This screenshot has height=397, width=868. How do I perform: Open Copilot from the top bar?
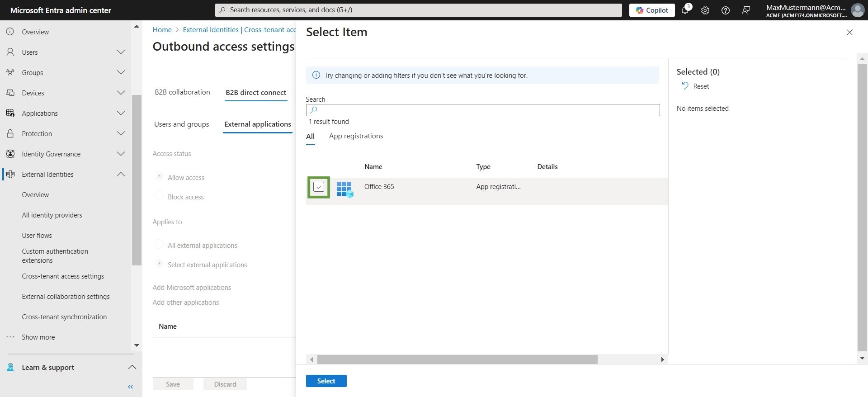tap(651, 10)
